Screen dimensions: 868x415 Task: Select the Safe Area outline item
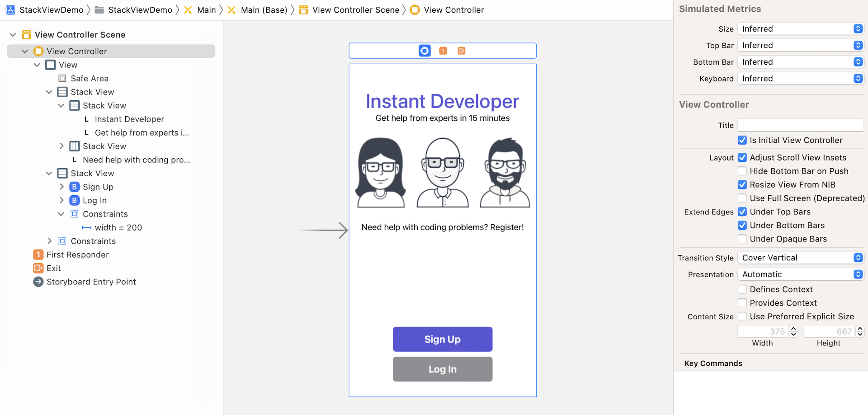89,78
